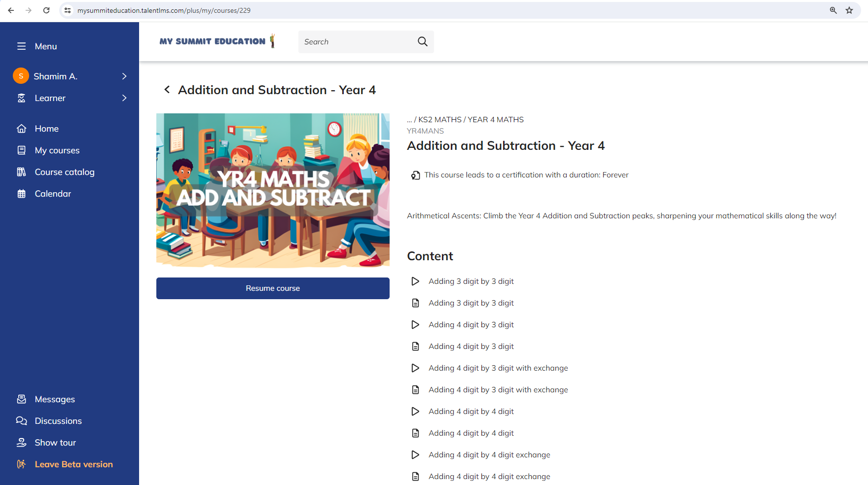Viewport: 868px width, 485px height.
Task: Click the KS2 MATHS breadcrumb
Action: coord(440,120)
